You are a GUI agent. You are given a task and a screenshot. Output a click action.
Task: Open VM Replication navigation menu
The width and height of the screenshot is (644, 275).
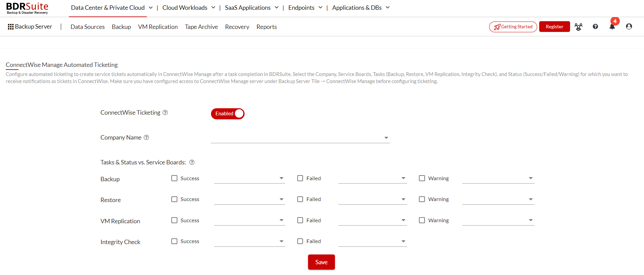tap(158, 27)
